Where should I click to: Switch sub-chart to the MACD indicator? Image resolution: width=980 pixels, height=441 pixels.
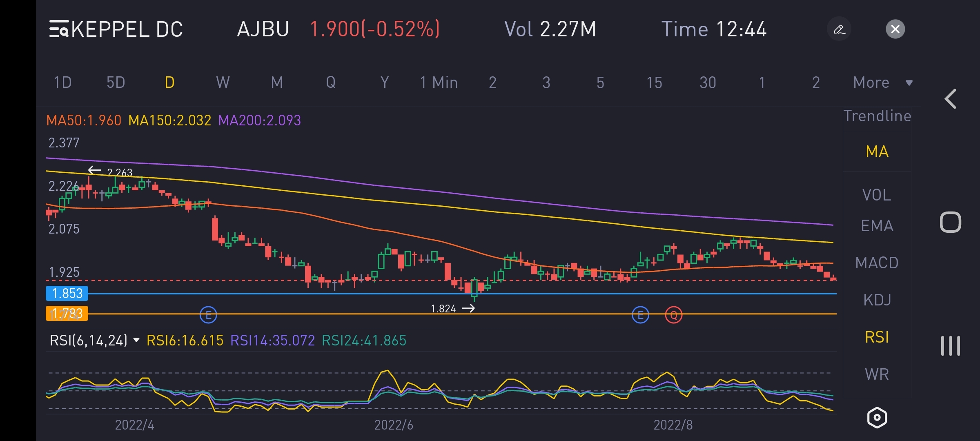[x=877, y=263]
